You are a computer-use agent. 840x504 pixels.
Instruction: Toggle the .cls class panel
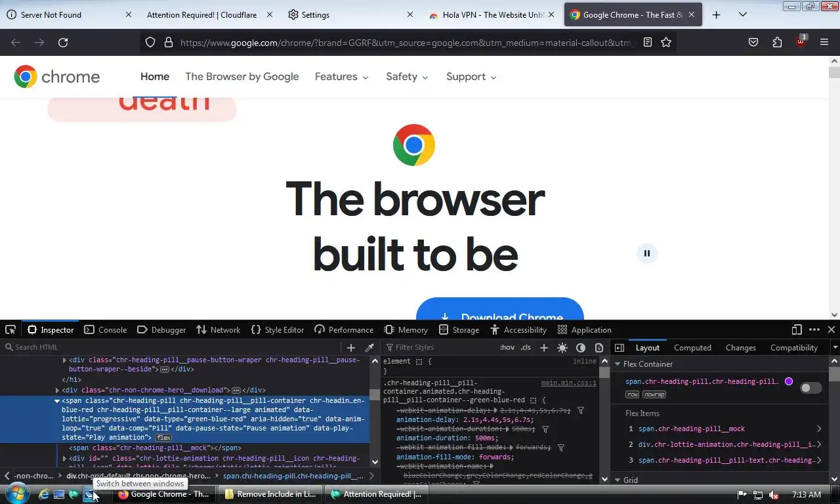[526, 348]
